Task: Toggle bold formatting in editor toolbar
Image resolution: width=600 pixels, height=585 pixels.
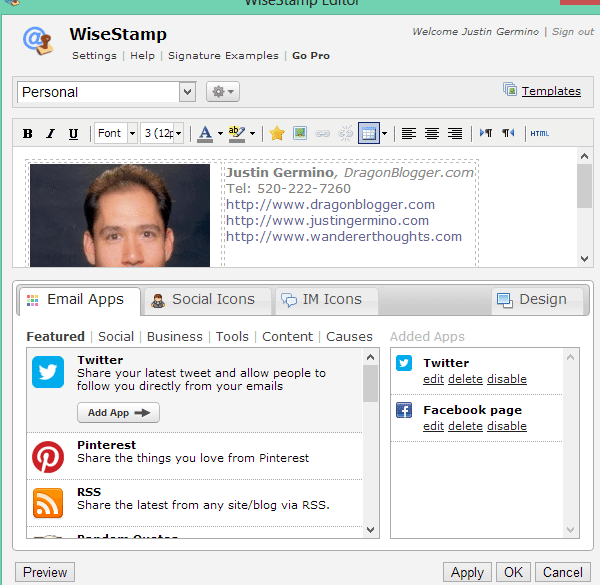Action: tap(28, 134)
